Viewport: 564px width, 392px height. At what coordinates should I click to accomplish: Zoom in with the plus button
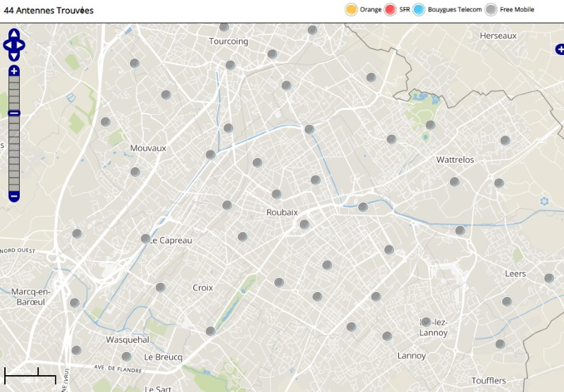coord(14,71)
